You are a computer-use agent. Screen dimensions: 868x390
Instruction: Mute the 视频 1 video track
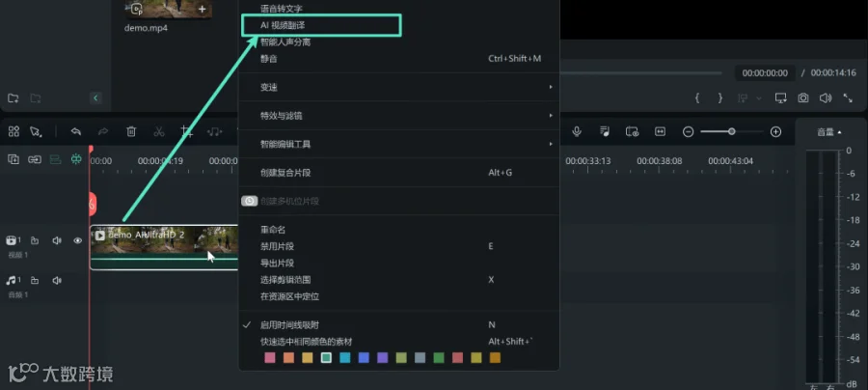point(57,240)
